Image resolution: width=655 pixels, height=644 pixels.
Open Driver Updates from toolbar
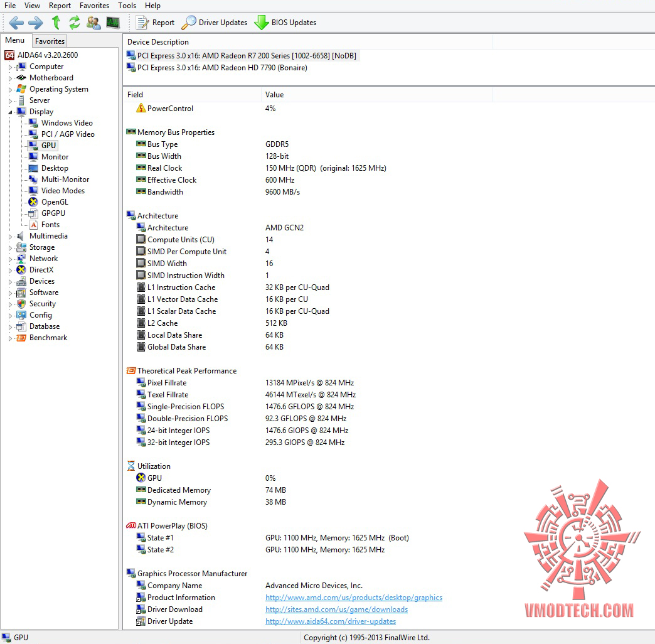coord(215,23)
